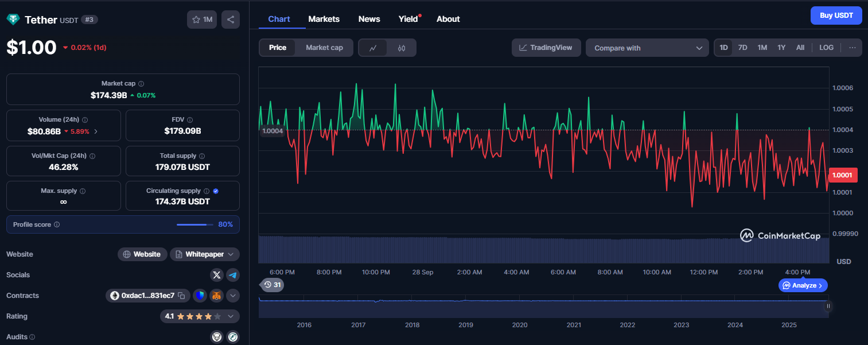Click the Volume (24h) info icon
868x345 pixels.
click(x=85, y=120)
